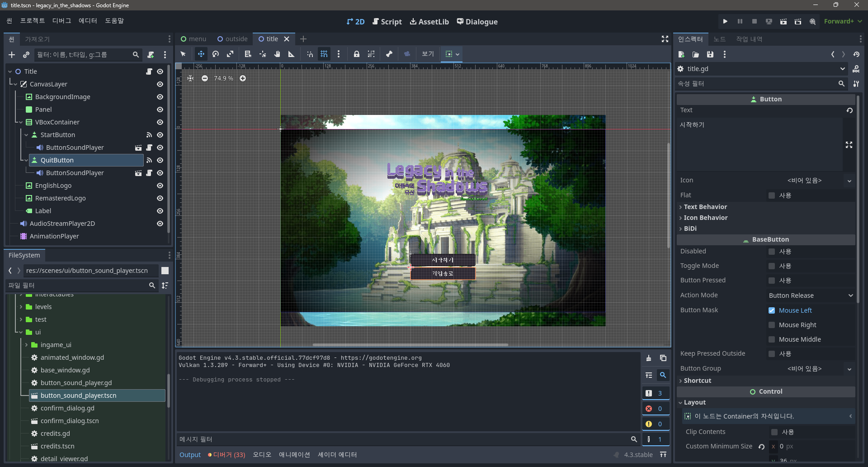
Task: Open signals icon on StartButton node
Action: coord(149,135)
